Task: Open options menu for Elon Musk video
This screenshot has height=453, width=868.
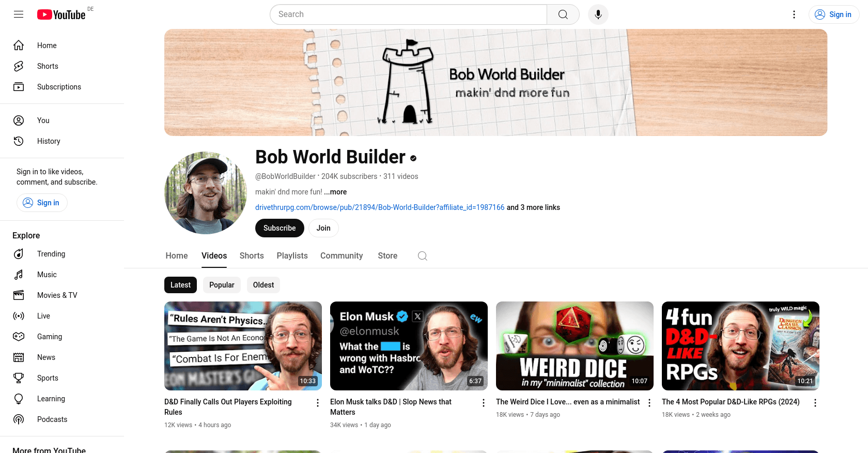Action: point(484,403)
